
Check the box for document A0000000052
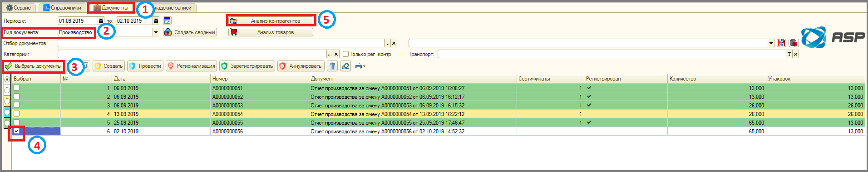pyautogui.click(x=16, y=96)
